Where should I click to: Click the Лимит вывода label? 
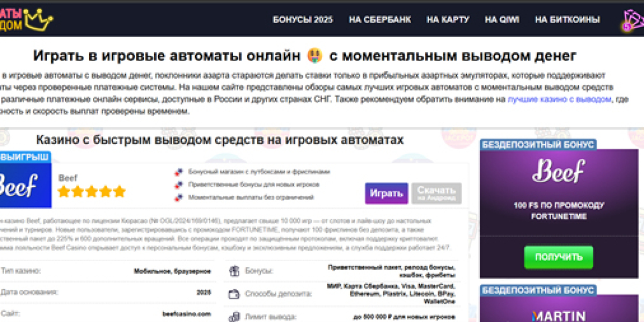(271, 317)
